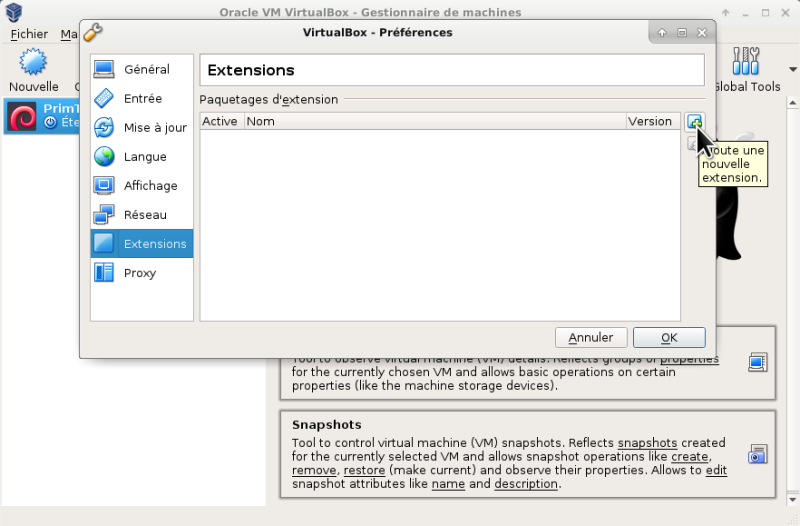
Task: Switch to Mise à jour settings
Action: pyautogui.click(x=142, y=128)
